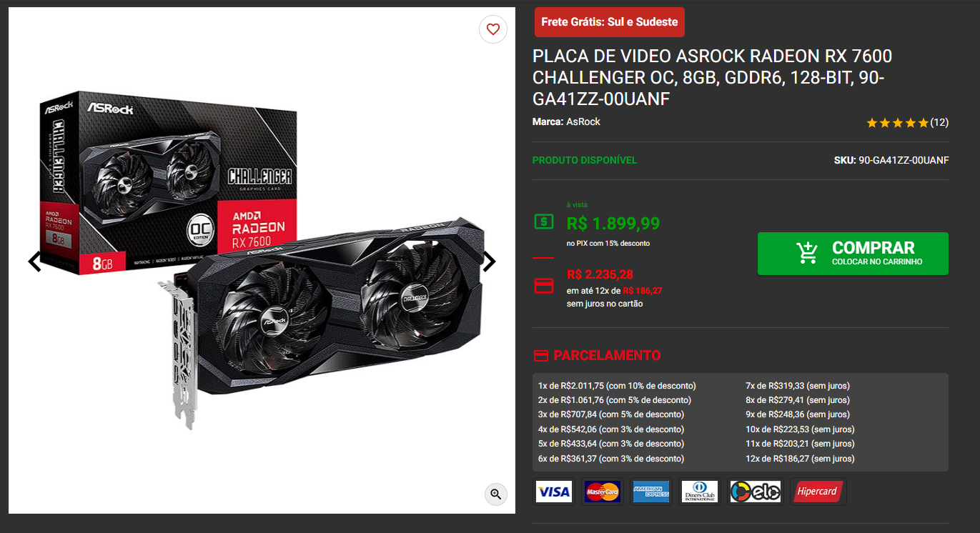980x533 pixels.
Task: Select the Visa payment logo
Action: pos(554,492)
